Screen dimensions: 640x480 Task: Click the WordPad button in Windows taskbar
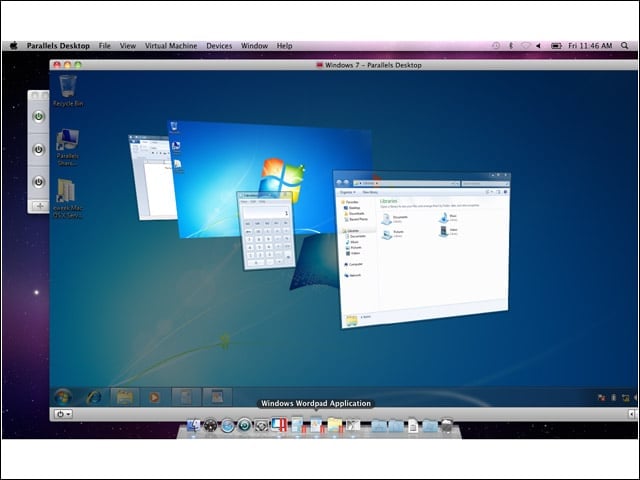click(217, 397)
